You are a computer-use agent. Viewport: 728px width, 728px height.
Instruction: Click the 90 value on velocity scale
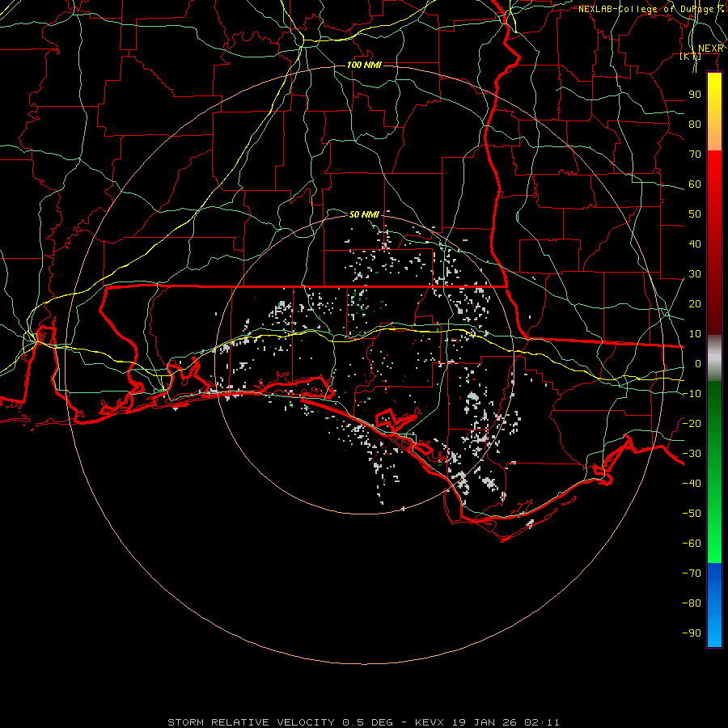click(x=695, y=95)
